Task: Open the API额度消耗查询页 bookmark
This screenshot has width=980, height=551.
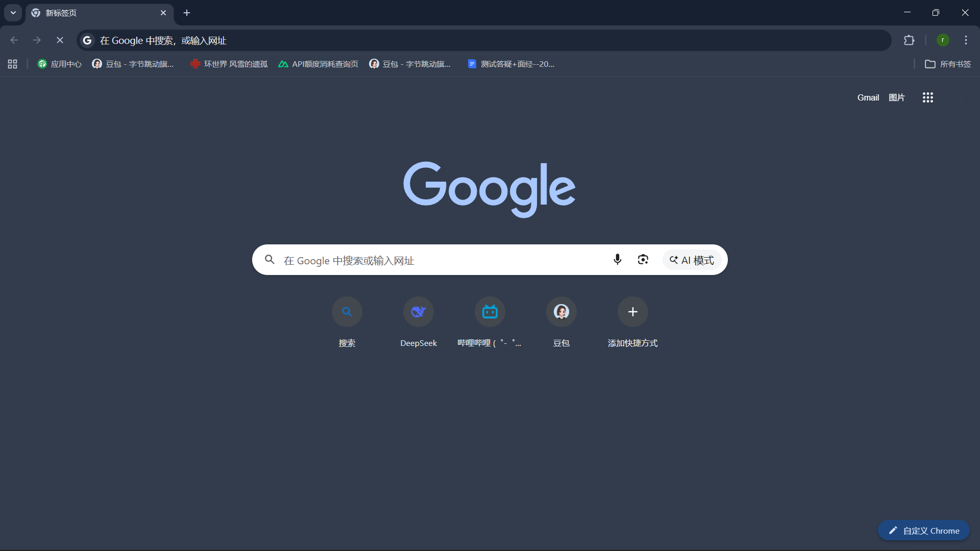Action: tap(318, 64)
